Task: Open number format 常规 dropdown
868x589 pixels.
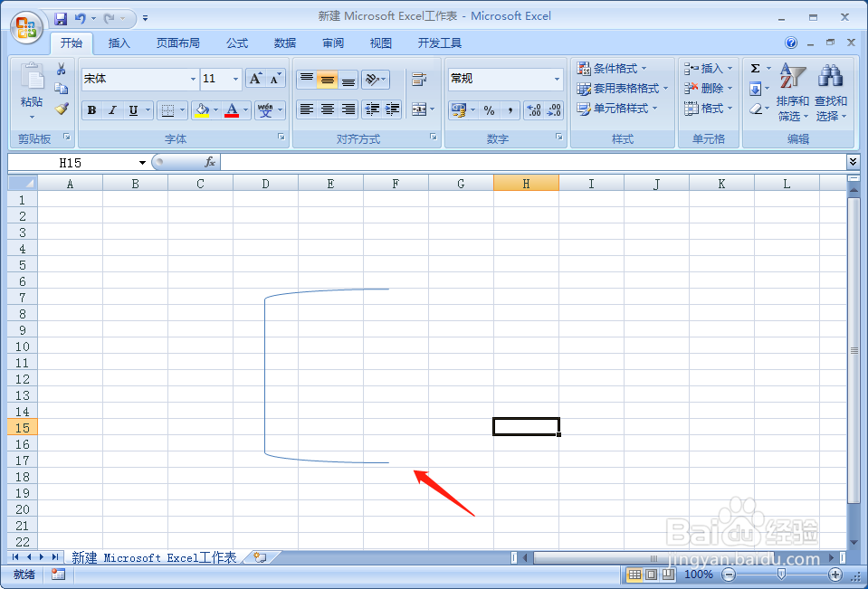Action: 557,79
